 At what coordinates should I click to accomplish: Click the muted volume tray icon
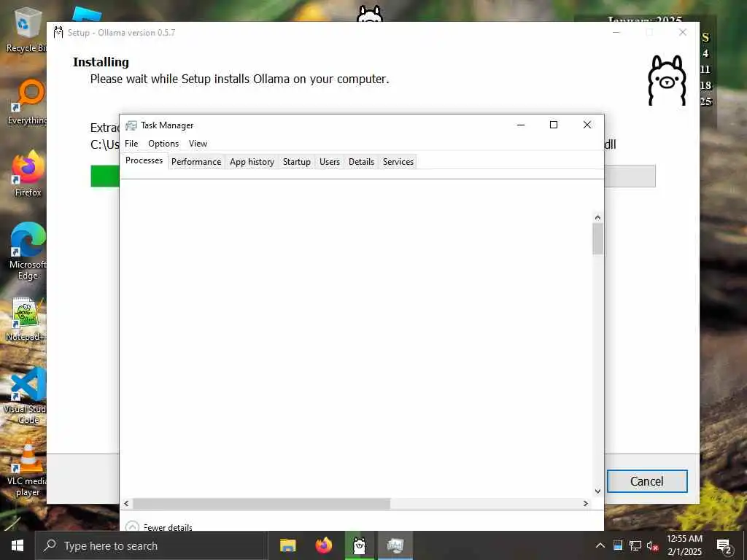coord(652,545)
